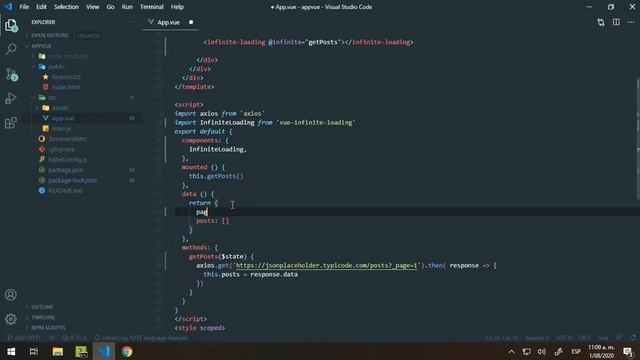Viewport: 640px width, 360px height.
Task: Click the unsaved dot on App.vue tab
Action: pos(191,22)
